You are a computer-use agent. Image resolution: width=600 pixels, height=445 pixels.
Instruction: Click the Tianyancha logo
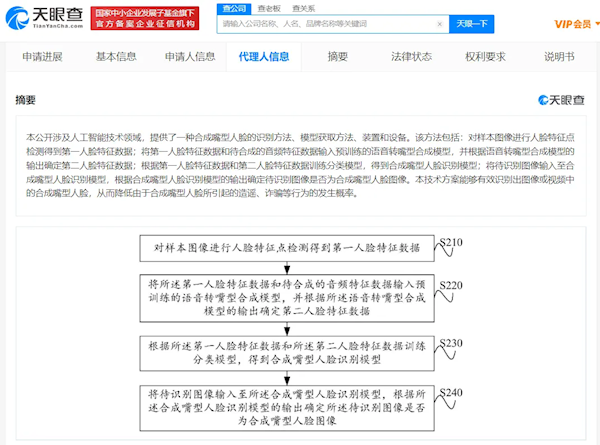[x=44, y=18]
